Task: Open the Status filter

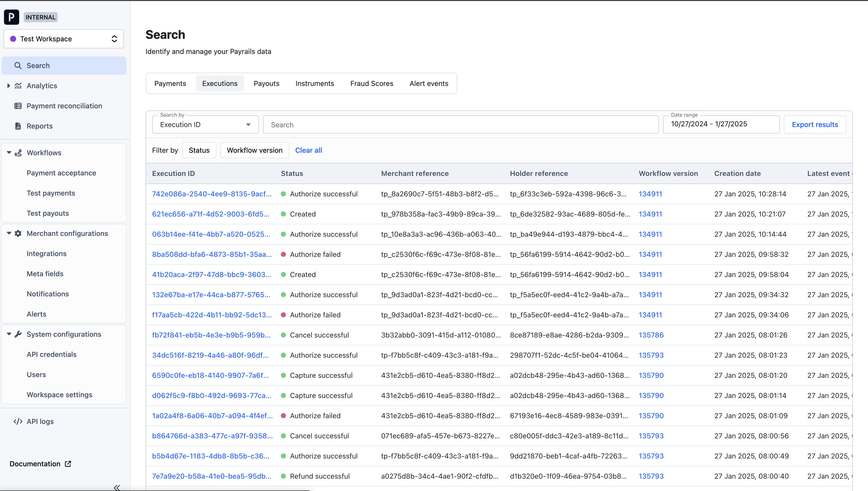Action: coord(199,150)
